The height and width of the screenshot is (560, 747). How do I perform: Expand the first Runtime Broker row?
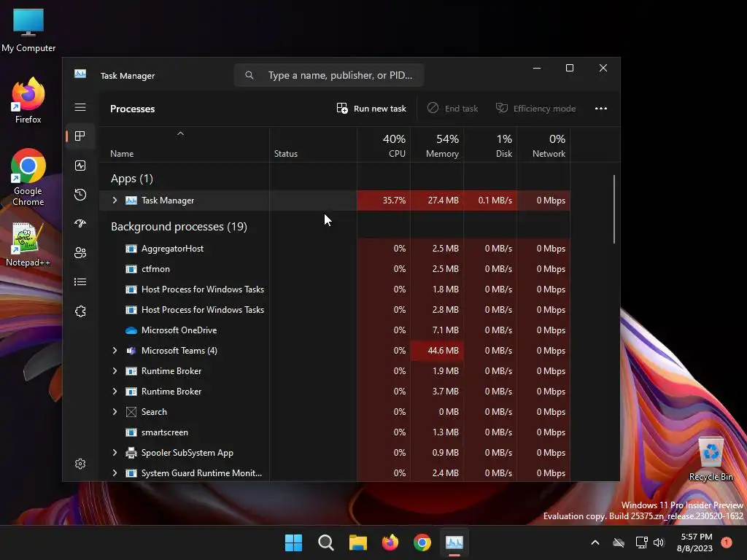(x=115, y=371)
